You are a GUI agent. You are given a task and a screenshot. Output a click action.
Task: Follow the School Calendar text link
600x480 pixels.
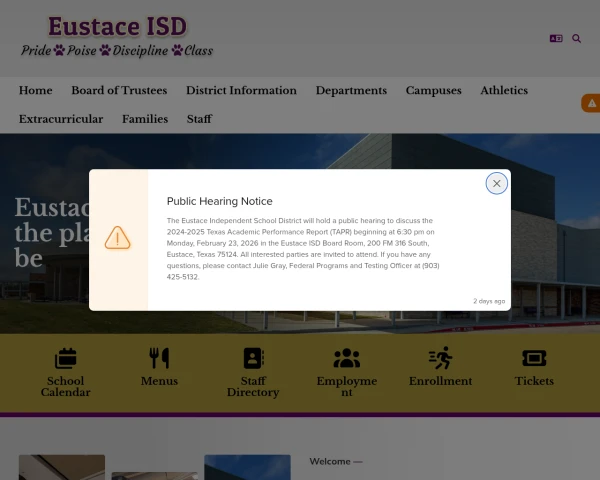click(65, 387)
